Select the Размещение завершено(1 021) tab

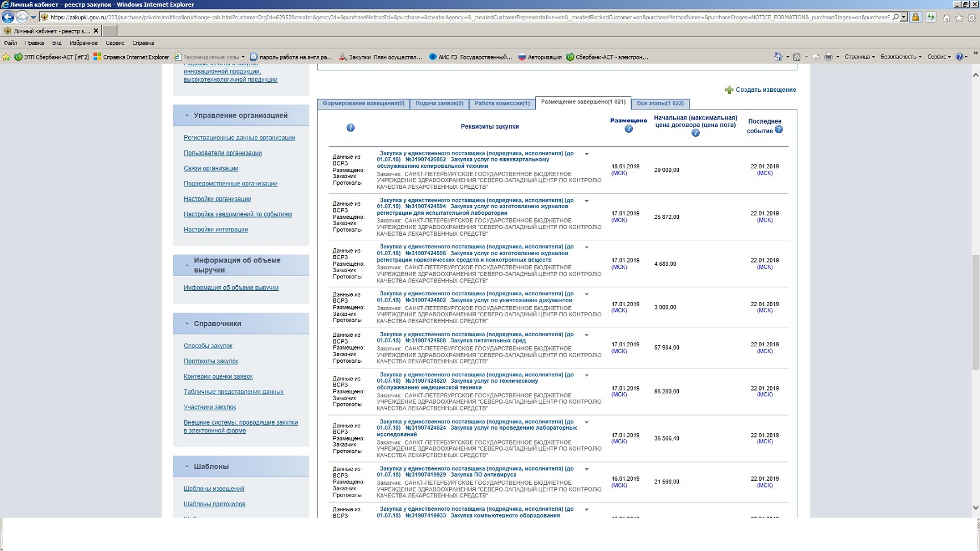click(583, 102)
